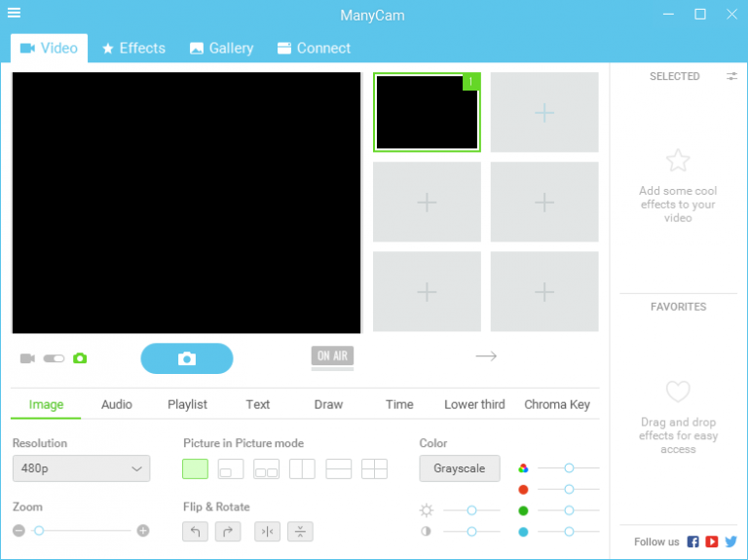Select horizontal split screen layout

(x=339, y=468)
